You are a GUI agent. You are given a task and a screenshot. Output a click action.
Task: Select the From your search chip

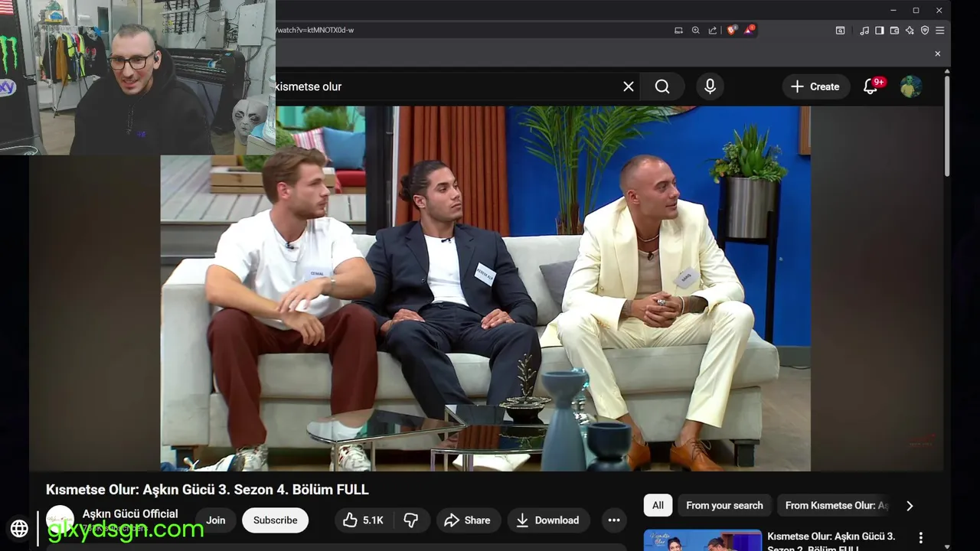[724, 505]
